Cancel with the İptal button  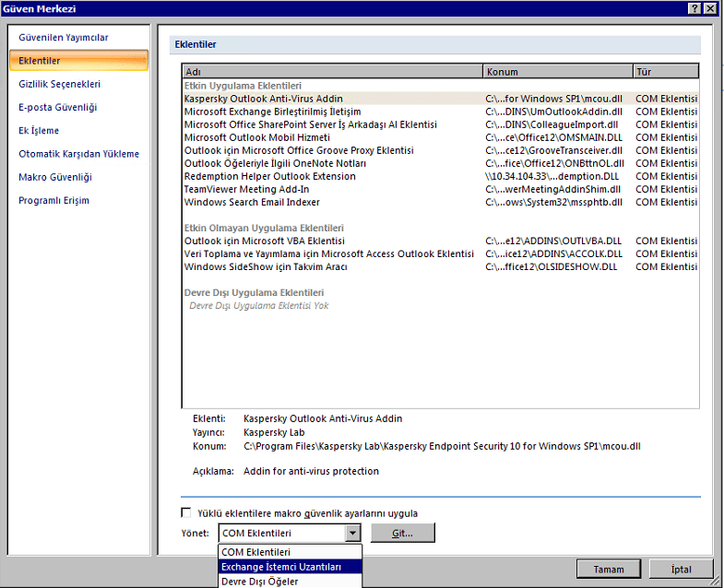coord(681,569)
